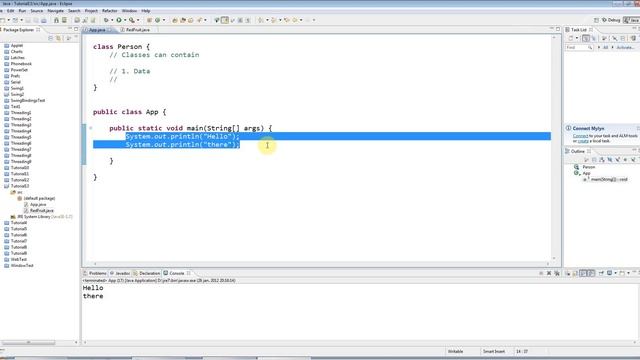Screen dimensions: 640x360
Task: Click the New Task icon in Task List
Action: tap(571, 38)
